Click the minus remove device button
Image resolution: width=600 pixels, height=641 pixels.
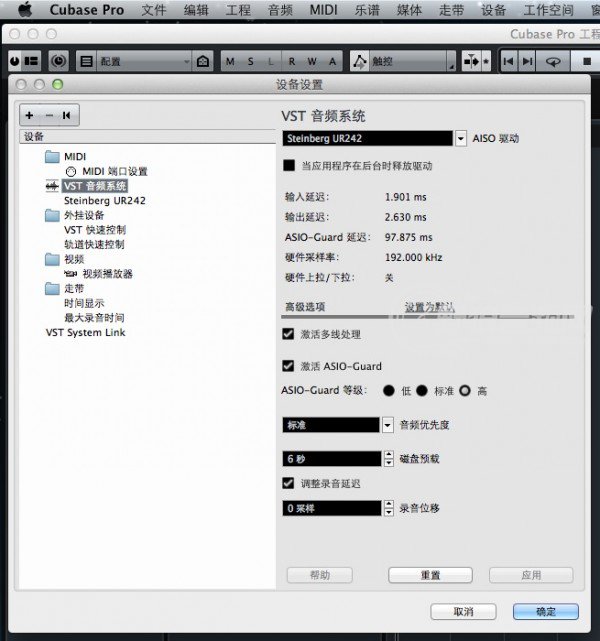[x=49, y=115]
